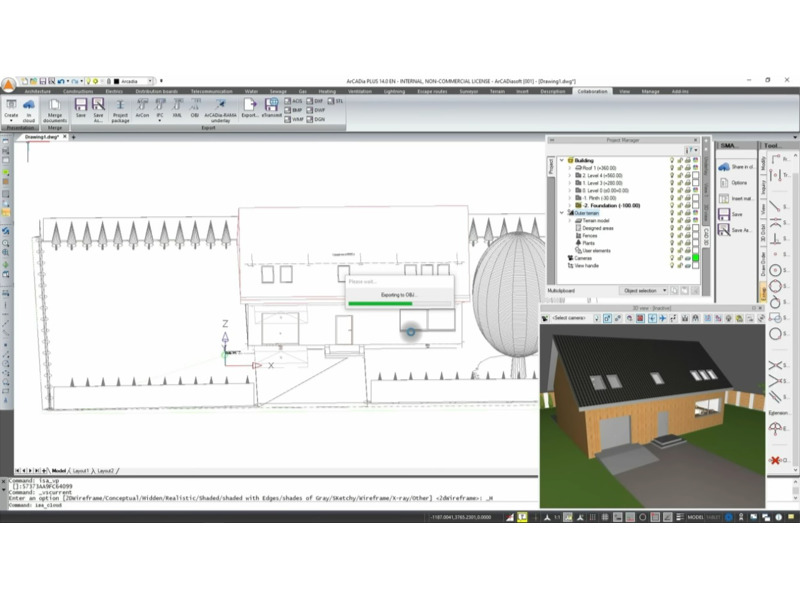Click the green color swatch for Cameras
This screenshot has width=800, height=600.
[x=695, y=258]
